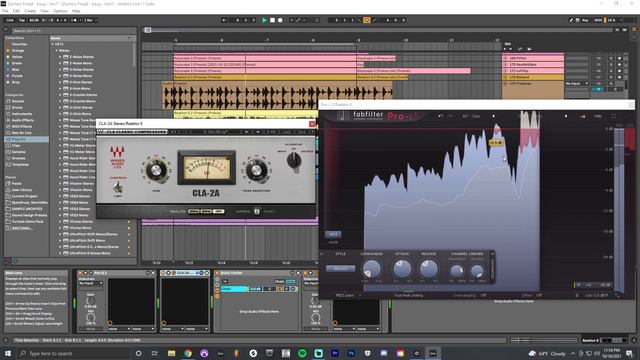
Task: Select Favorites in browser Collections
Action: pos(19,44)
